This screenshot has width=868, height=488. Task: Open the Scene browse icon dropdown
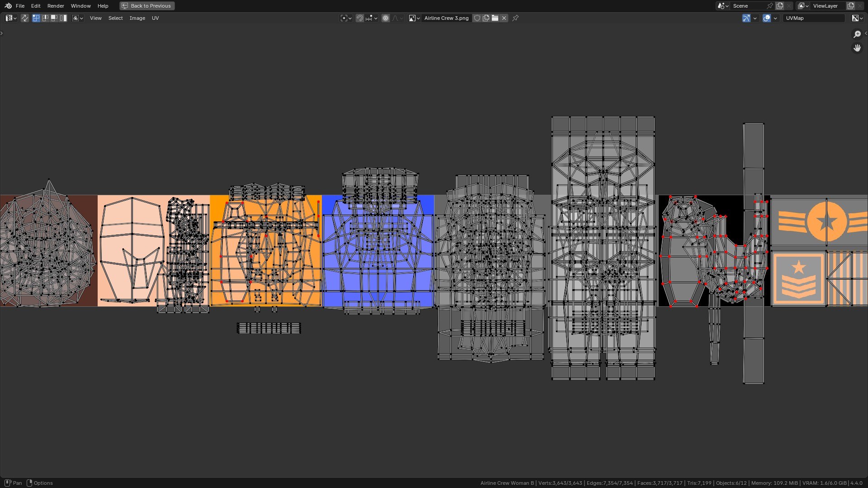723,6
